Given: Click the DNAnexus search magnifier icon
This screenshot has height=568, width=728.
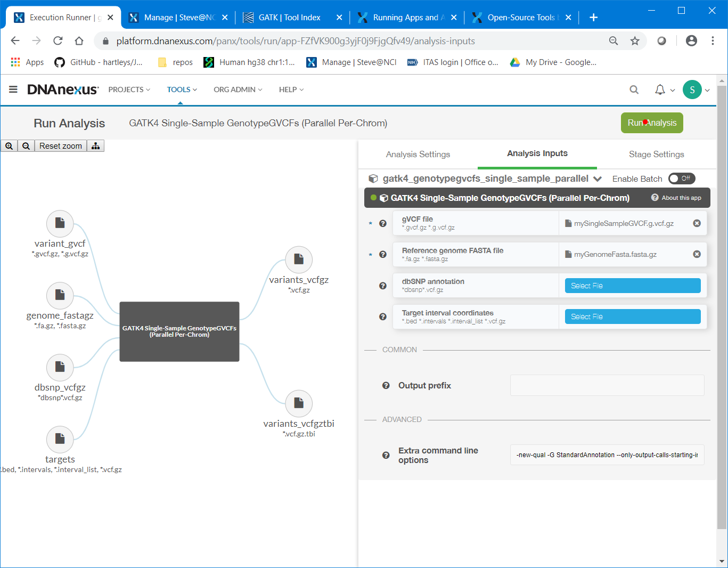Looking at the screenshot, I should [634, 90].
